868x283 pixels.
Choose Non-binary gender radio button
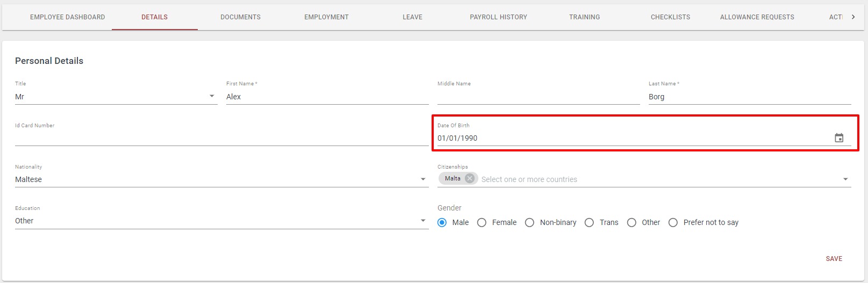(529, 222)
